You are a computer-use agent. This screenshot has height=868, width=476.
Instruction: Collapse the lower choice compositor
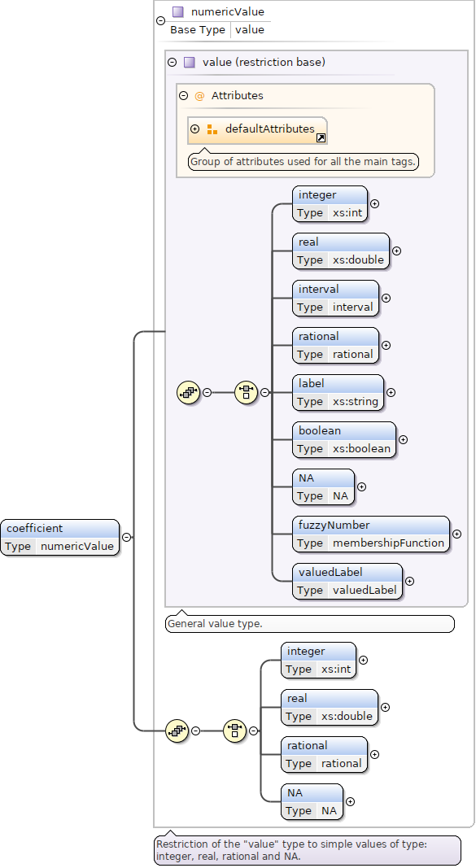[x=253, y=731]
